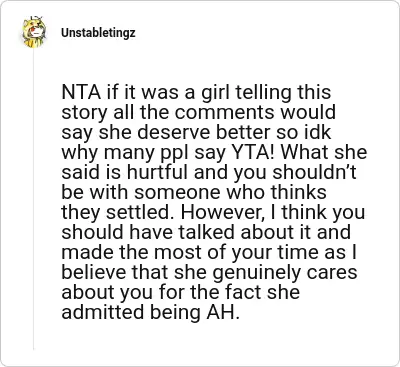400x367 pixels.
Task: Click the line 'about you for the fact she'
Action: click(x=181, y=292)
